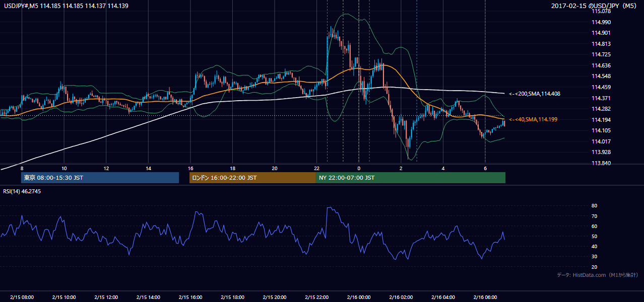Click RSI level 30 on the scale
This screenshot has width=644, height=302.
click(594, 257)
